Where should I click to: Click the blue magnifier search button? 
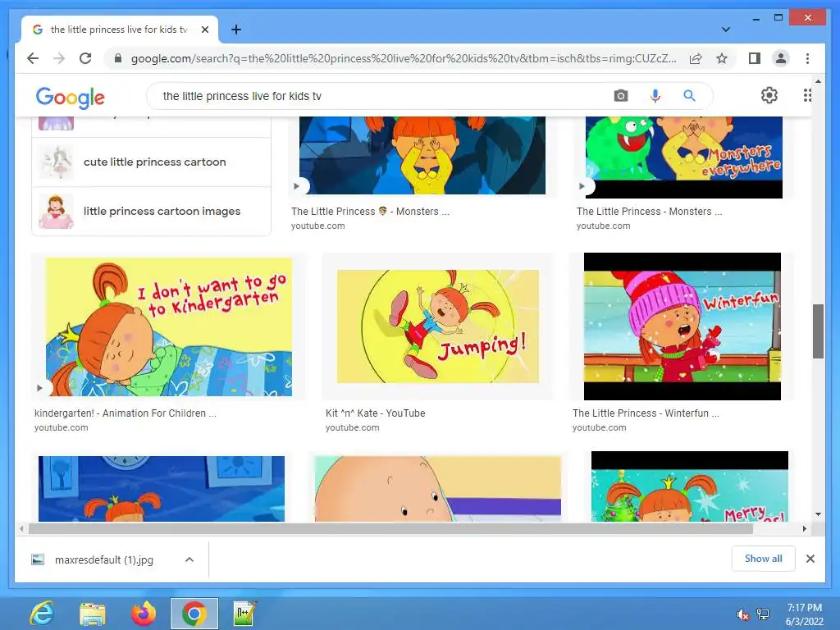point(689,96)
